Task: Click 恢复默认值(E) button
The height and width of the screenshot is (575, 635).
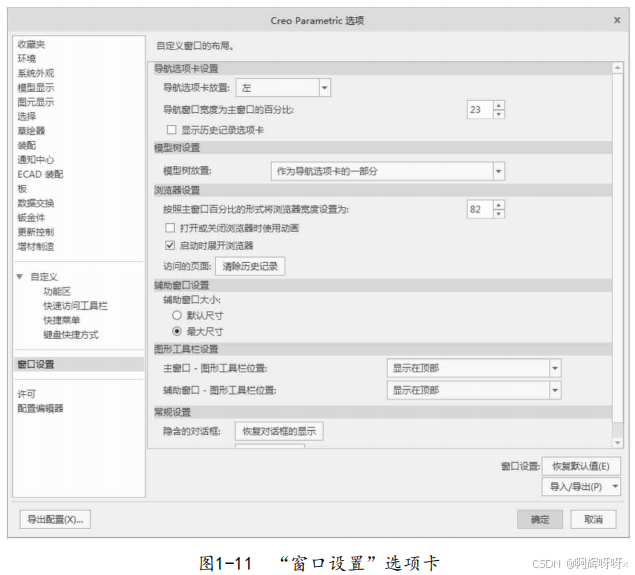Action: coord(581,466)
